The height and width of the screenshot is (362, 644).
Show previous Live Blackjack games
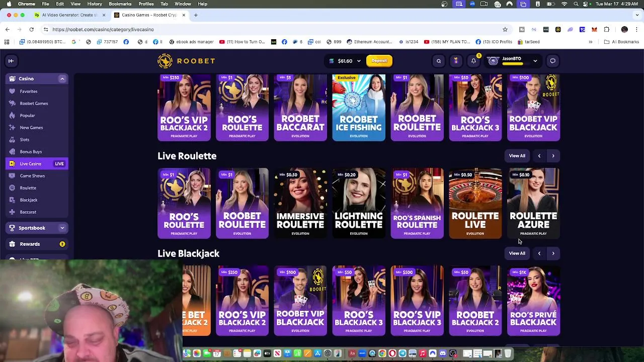click(539, 253)
